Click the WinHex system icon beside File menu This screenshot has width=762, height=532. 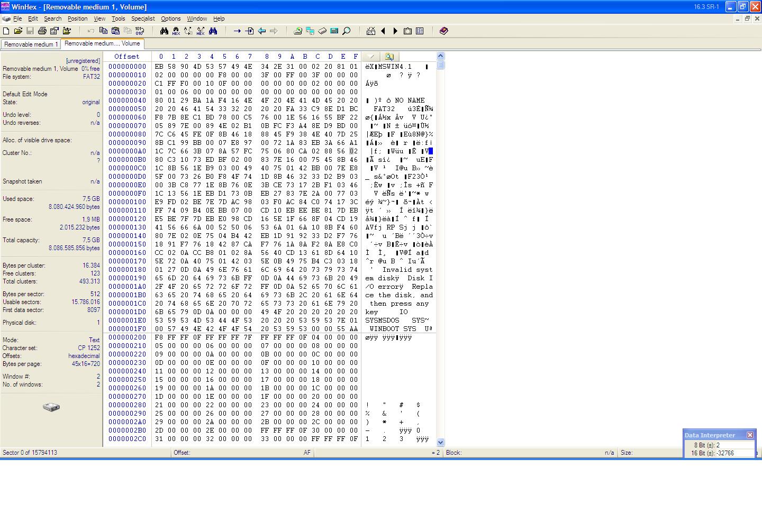click(x=6, y=19)
